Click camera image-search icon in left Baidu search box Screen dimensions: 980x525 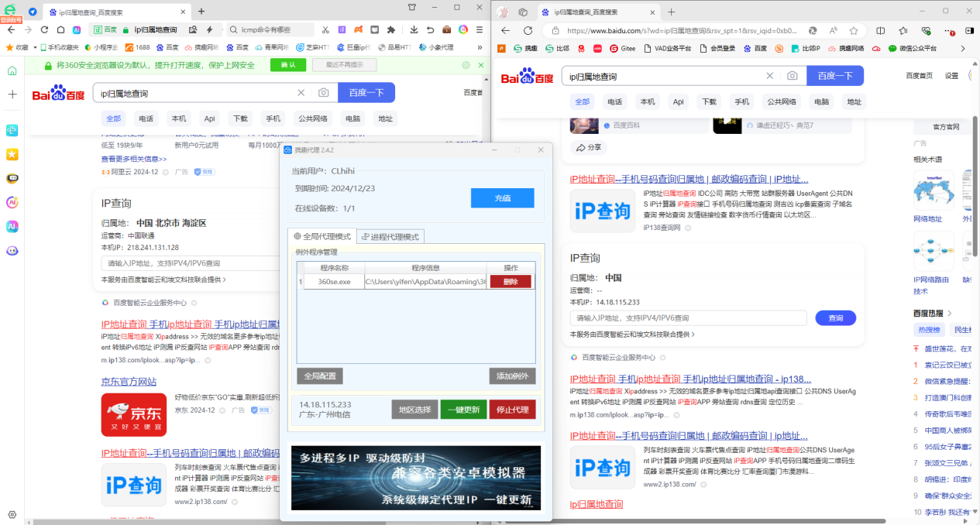[323, 93]
